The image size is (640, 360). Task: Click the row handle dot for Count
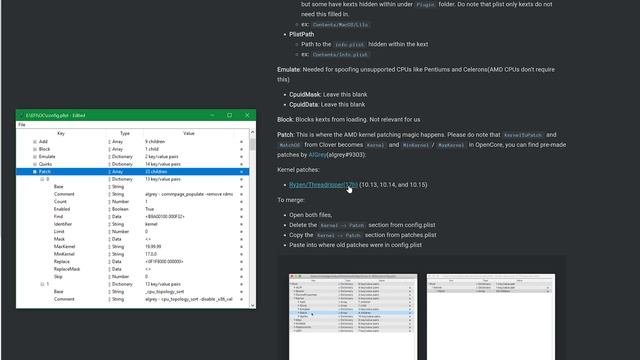coord(241,202)
